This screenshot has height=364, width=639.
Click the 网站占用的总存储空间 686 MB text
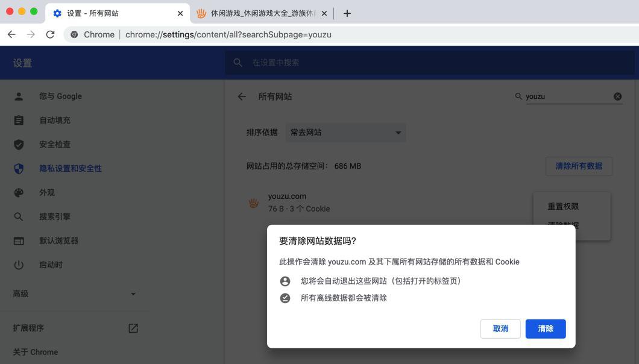[x=304, y=166]
